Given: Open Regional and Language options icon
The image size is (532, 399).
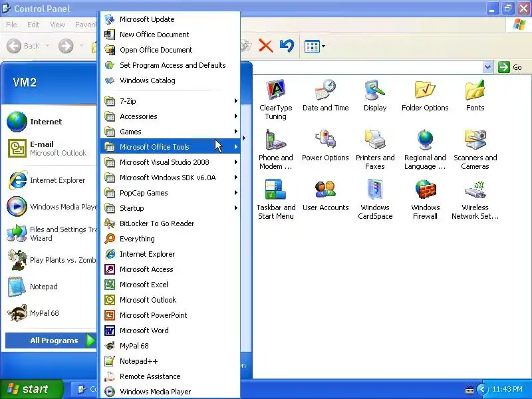Looking at the screenshot, I should (x=425, y=149).
